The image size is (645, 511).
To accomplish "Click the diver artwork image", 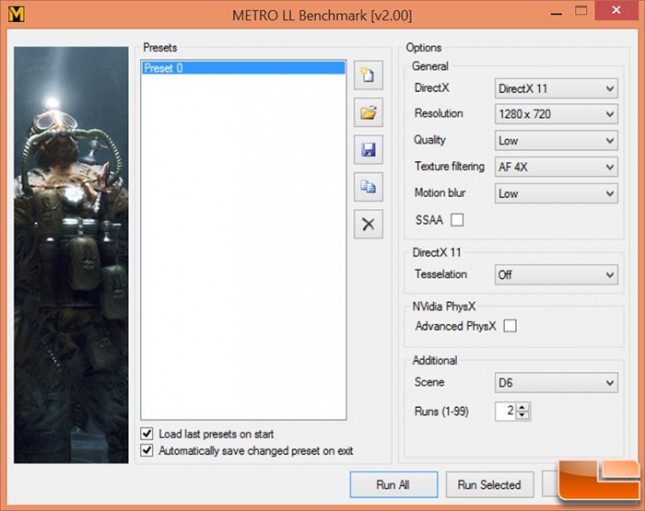I will tap(71, 255).
